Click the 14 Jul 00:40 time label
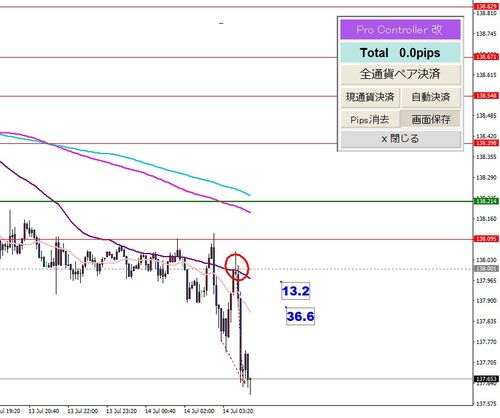The height and width of the screenshot is (418, 500). (x=160, y=411)
